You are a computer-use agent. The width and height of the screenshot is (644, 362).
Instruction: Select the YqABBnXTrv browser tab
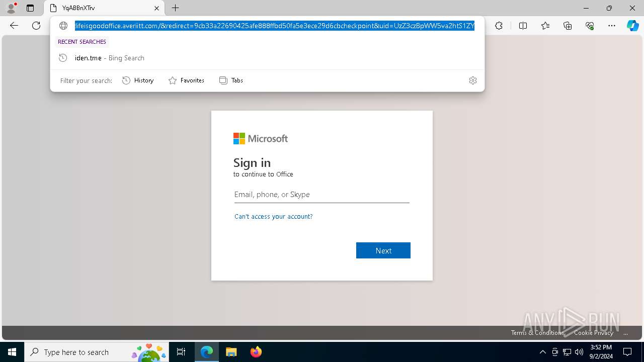[104, 8]
